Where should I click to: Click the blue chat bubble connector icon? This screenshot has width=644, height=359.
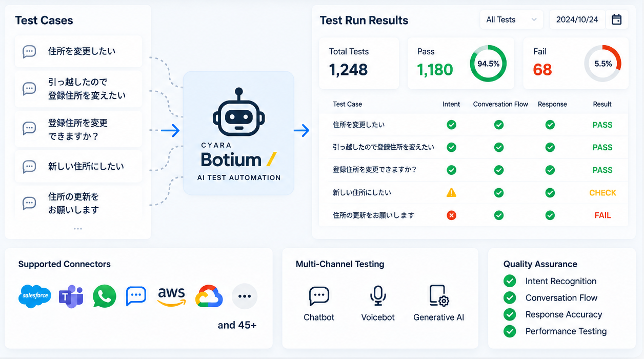coord(136,296)
